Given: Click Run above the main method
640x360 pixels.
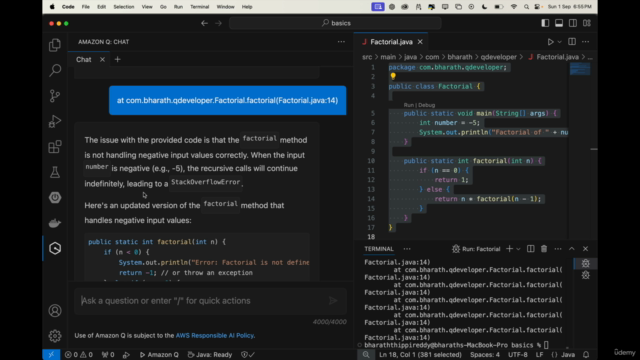Looking at the screenshot, I should (x=408, y=105).
